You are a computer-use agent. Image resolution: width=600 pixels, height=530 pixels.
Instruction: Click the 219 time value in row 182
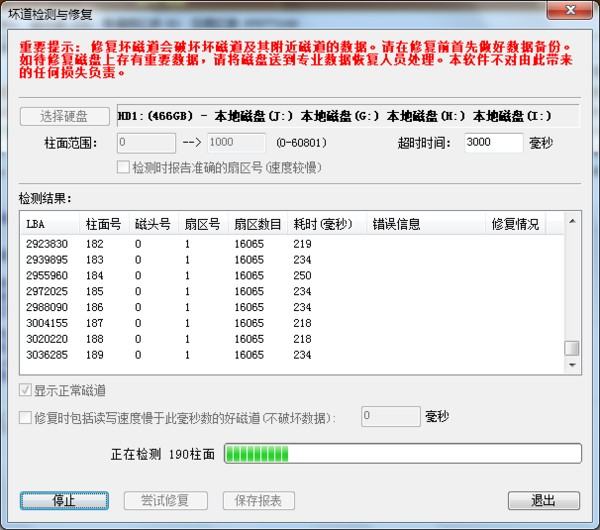pos(302,244)
